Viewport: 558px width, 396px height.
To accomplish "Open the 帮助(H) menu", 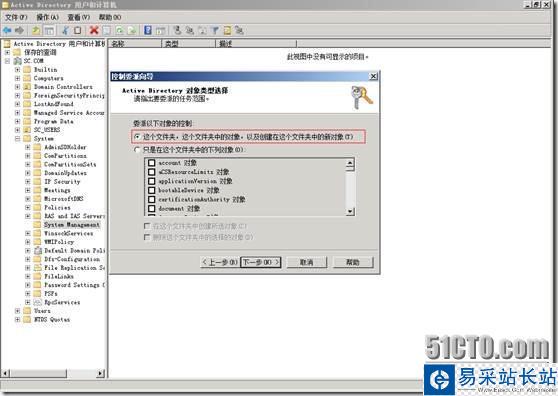I will tap(110, 17).
